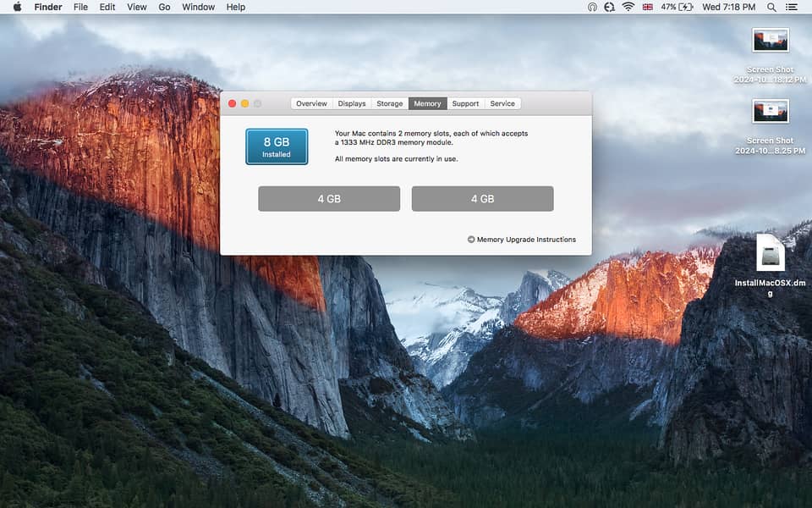Click the Time Machine sync icon

pos(609,7)
